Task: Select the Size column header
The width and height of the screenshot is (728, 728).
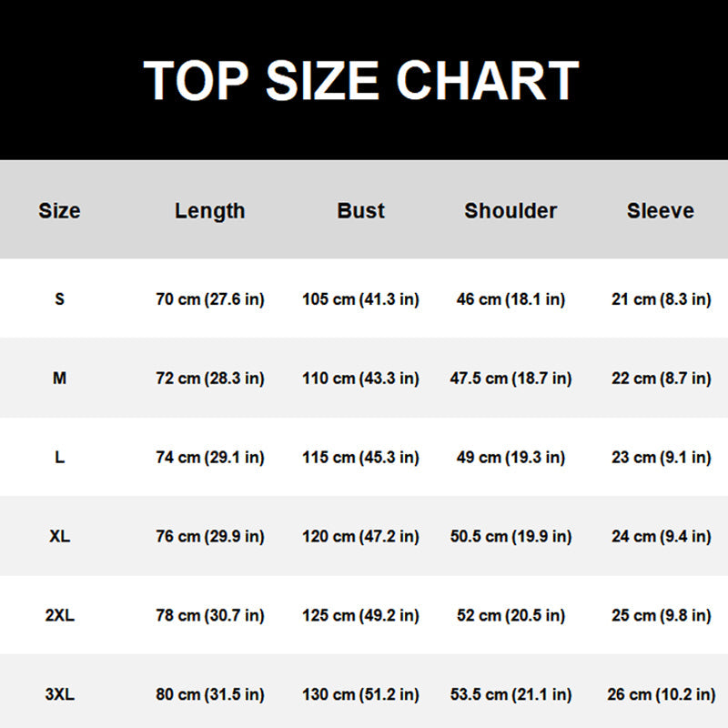Action: click(59, 211)
